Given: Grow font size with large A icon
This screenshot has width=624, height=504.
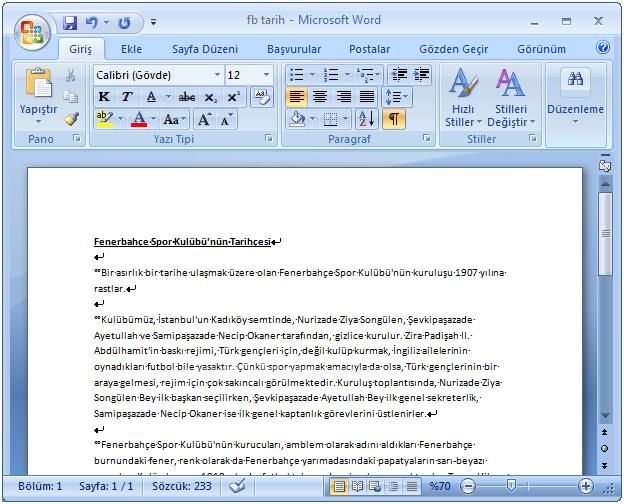Looking at the screenshot, I should (205, 119).
